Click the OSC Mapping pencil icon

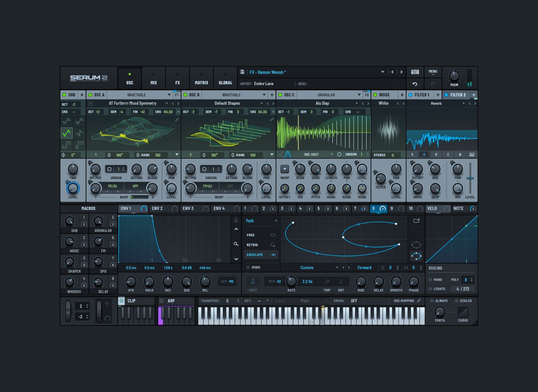[419, 301]
